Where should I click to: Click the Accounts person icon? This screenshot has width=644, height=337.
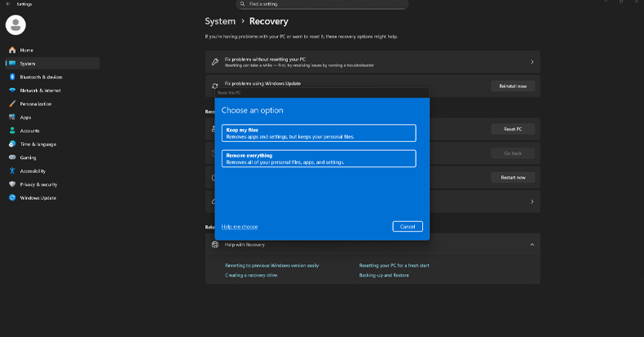coord(12,131)
